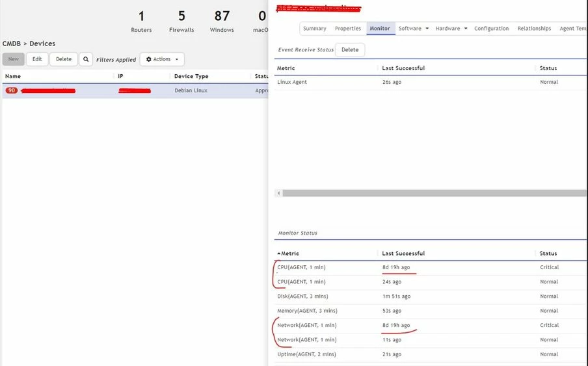Delete the Event Receive Status entry
This screenshot has height=366, width=588.
tap(350, 50)
